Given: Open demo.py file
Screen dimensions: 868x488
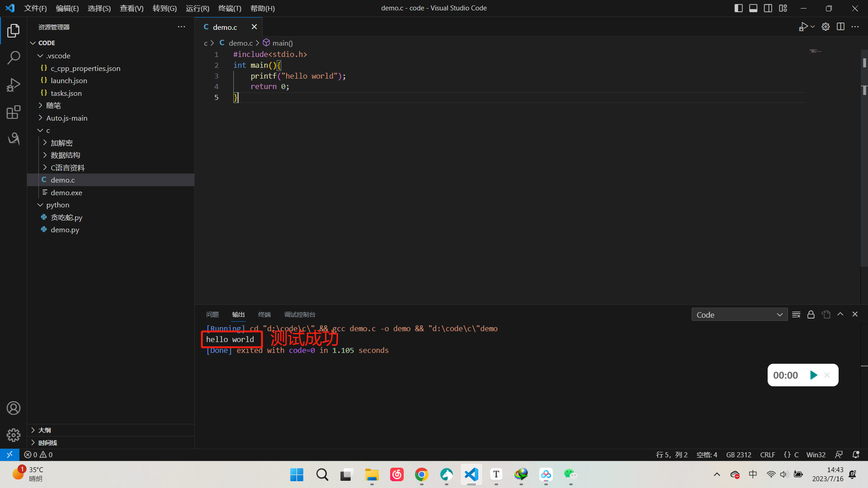Looking at the screenshot, I should coord(111,230).
